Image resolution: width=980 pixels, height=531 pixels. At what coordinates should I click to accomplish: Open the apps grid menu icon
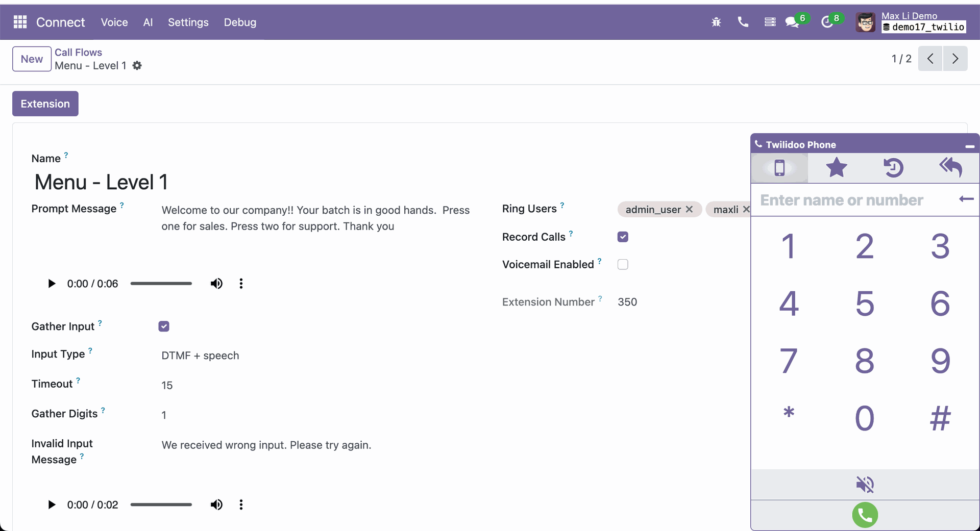(20, 22)
